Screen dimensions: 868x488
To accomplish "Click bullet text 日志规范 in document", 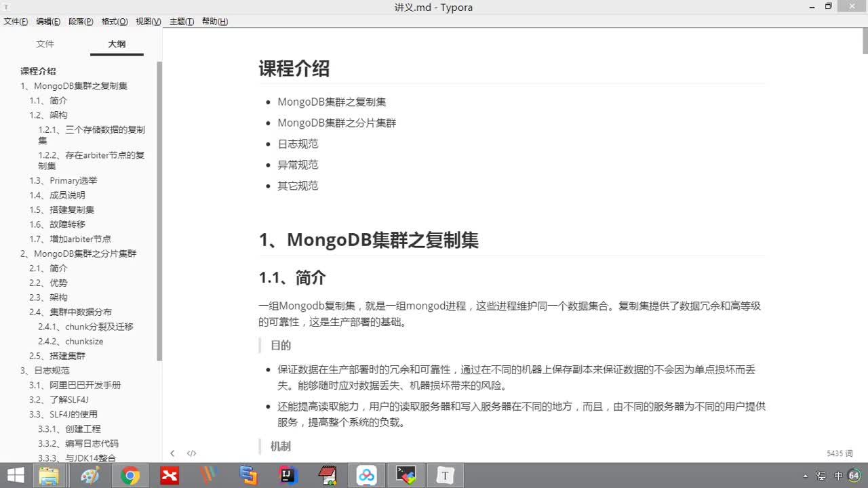I will tap(298, 144).
